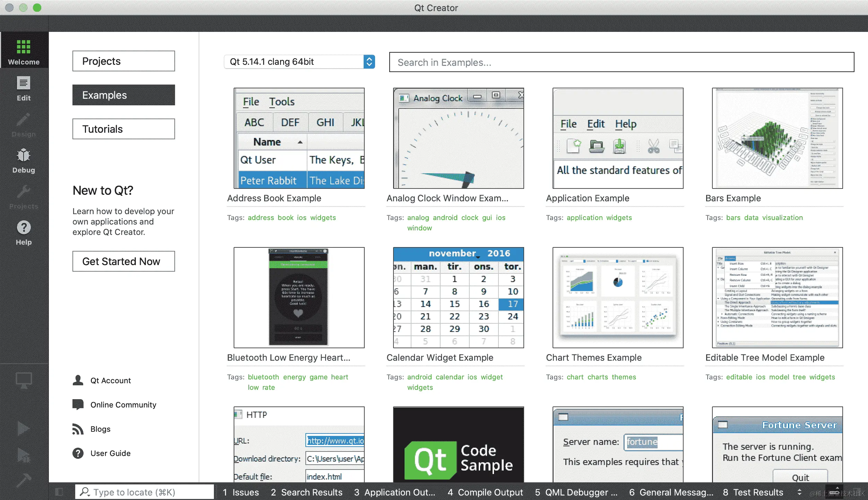Toggle the left sidebar visibility button
The width and height of the screenshot is (868, 500).
pos(59,492)
